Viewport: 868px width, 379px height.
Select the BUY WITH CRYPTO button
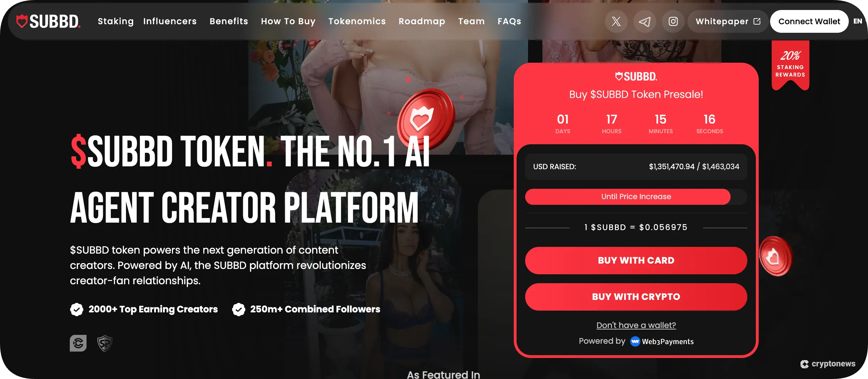(x=636, y=297)
